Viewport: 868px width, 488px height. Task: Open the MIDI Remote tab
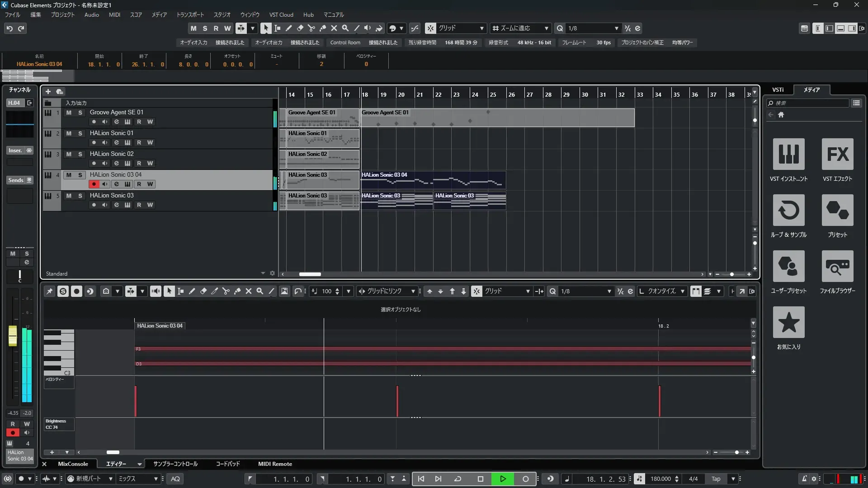pos(275,464)
